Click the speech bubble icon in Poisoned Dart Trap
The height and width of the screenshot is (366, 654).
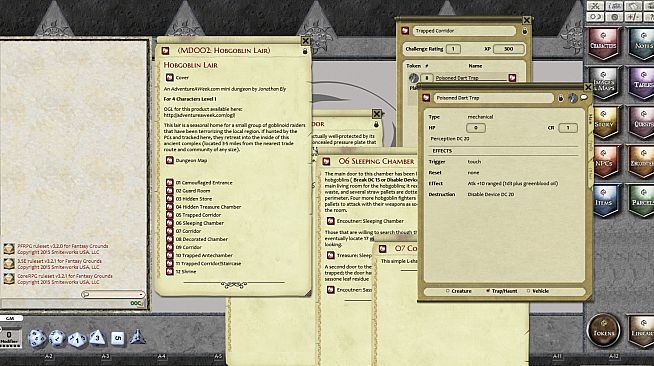pos(584,98)
